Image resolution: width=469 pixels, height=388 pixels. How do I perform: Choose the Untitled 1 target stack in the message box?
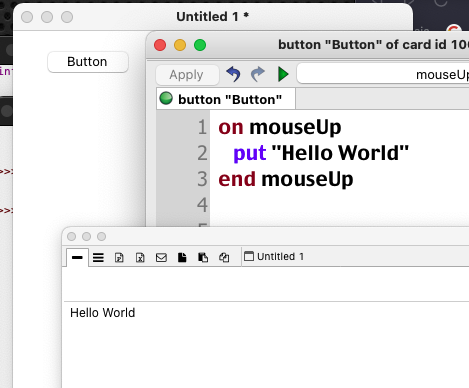click(x=274, y=256)
